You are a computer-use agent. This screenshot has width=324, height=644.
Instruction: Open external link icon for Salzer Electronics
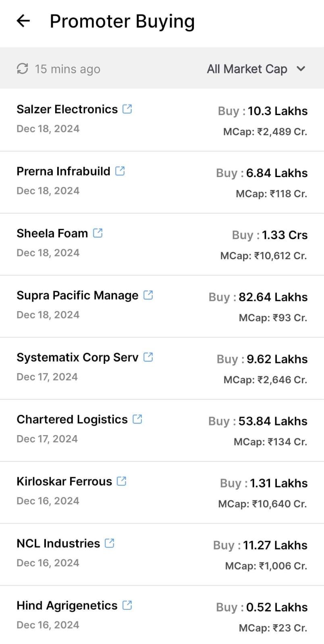pyautogui.click(x=127, y=109)
